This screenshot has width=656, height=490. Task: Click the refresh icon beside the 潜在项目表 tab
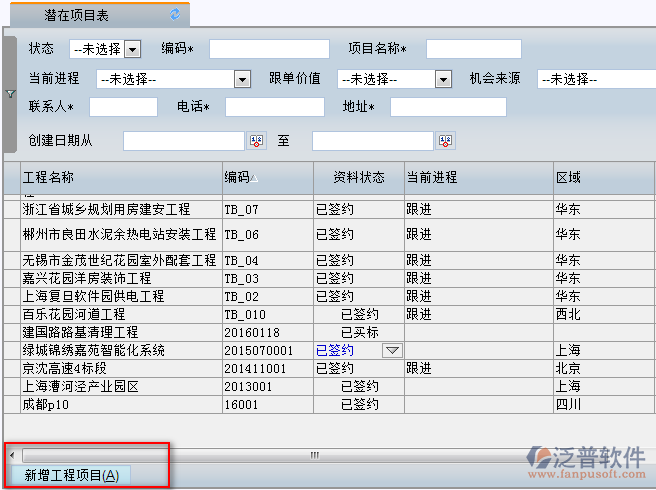pyautogui.click(x=176, y=14)
